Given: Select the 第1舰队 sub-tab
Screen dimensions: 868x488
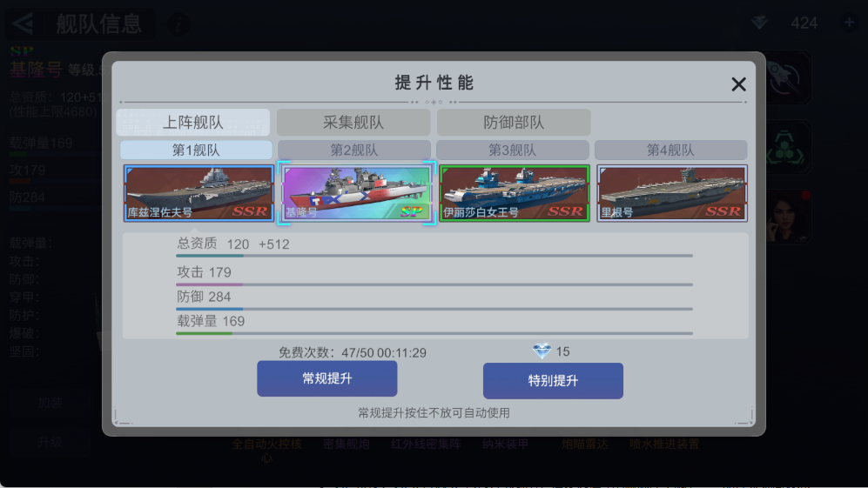Looking at the screenshot, I should (196, 150).
